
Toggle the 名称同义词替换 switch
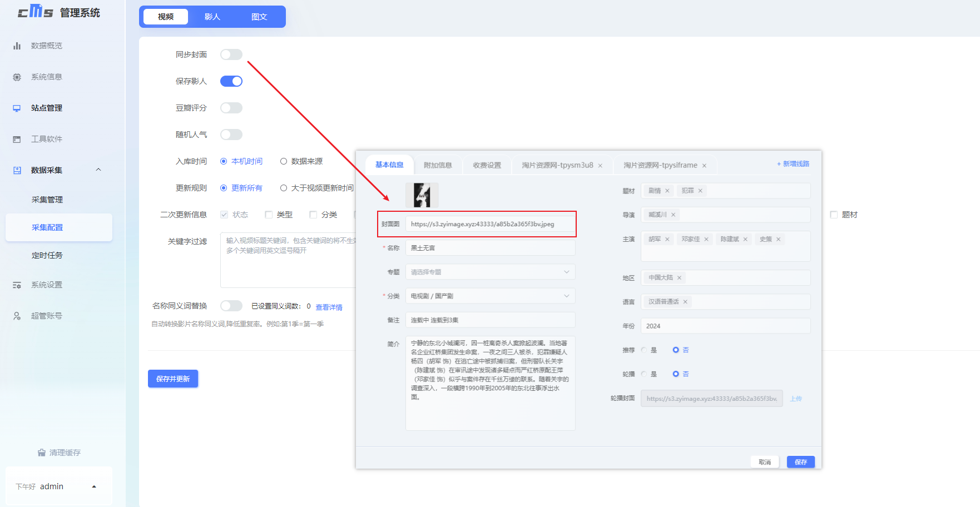(231, 306)
